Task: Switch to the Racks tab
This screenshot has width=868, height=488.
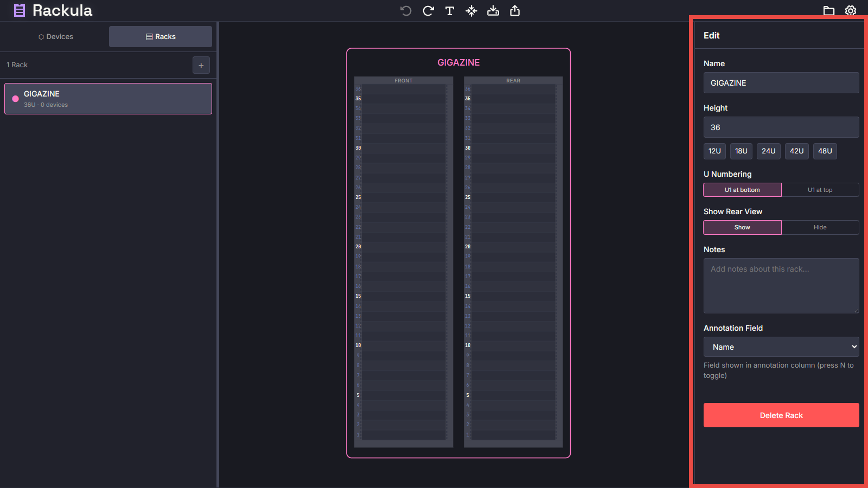Action: 161,37
